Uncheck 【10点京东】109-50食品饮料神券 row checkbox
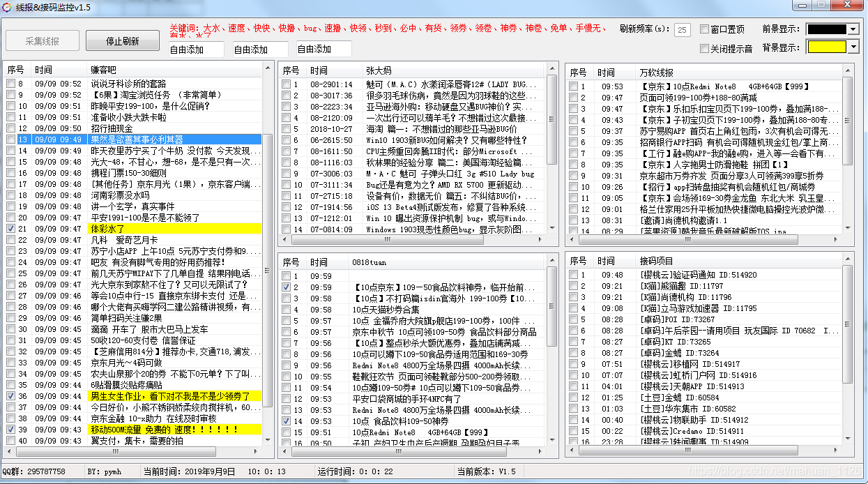This screenshot has width=868, height=484. [x=286, y=287]
